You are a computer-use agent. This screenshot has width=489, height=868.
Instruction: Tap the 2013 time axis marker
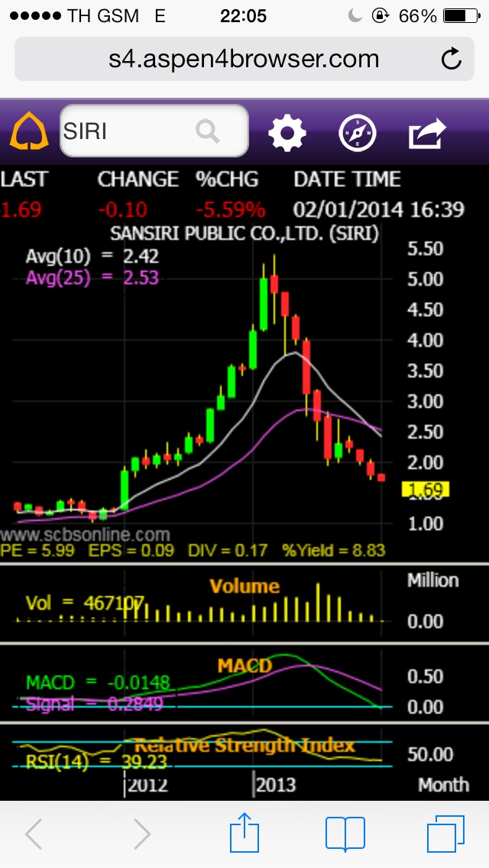tap(275, 785)
